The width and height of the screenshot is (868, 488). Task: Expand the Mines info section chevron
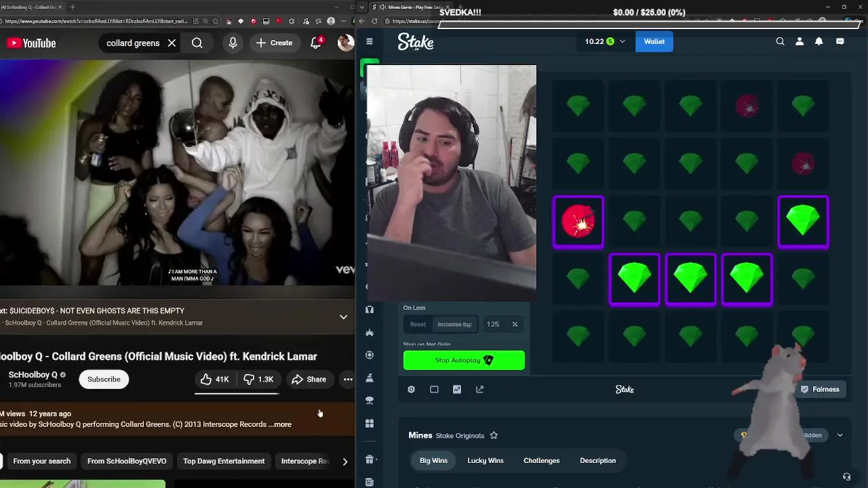click(x=840, y=435)
